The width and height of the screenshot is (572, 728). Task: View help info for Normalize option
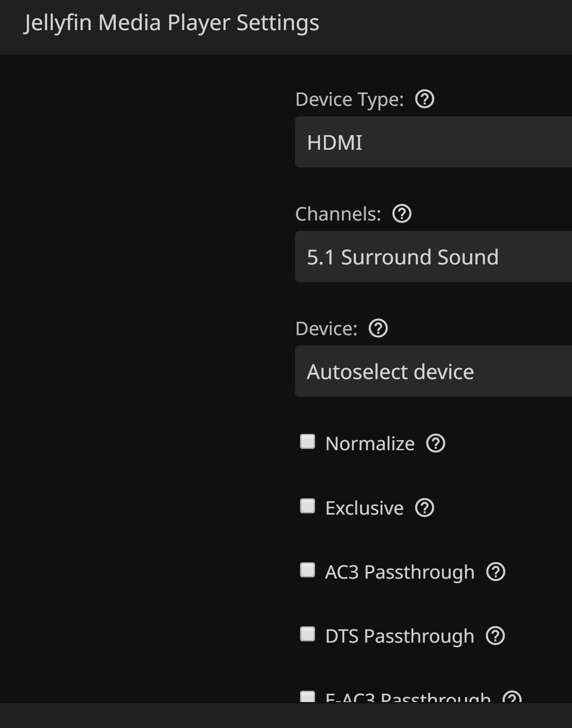pyautogui.click(x=435, y=443)
